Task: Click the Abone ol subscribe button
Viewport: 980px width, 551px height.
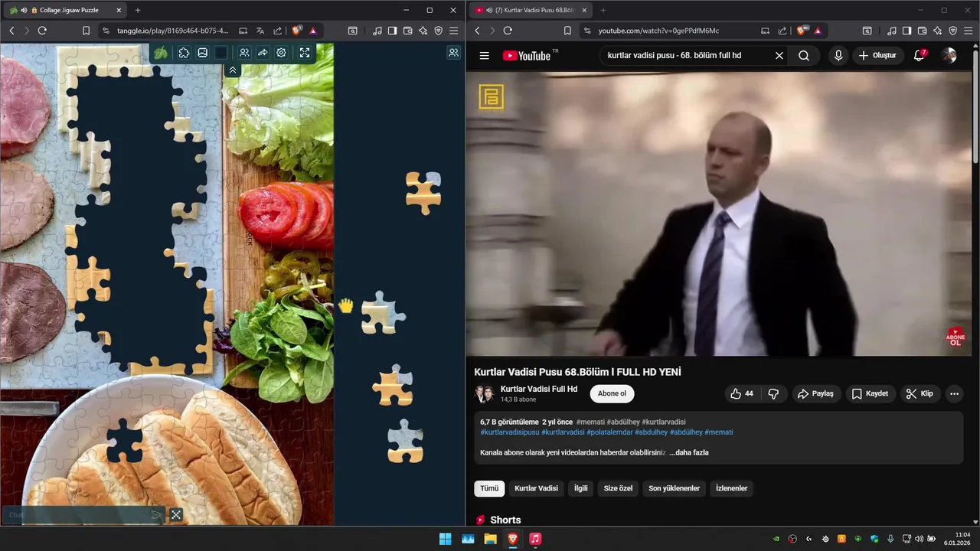Action: coord(612,393)
